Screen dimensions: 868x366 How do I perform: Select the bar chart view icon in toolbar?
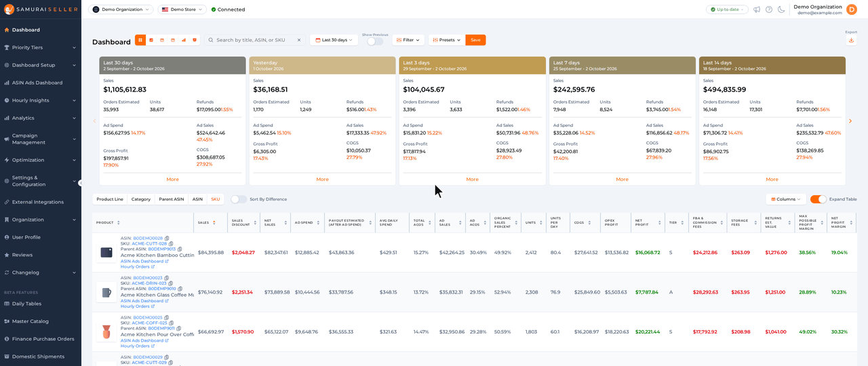point(184,40)
